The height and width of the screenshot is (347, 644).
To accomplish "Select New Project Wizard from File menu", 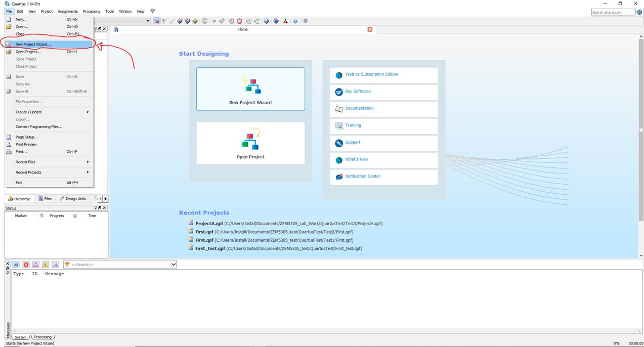I will point(33,45).
